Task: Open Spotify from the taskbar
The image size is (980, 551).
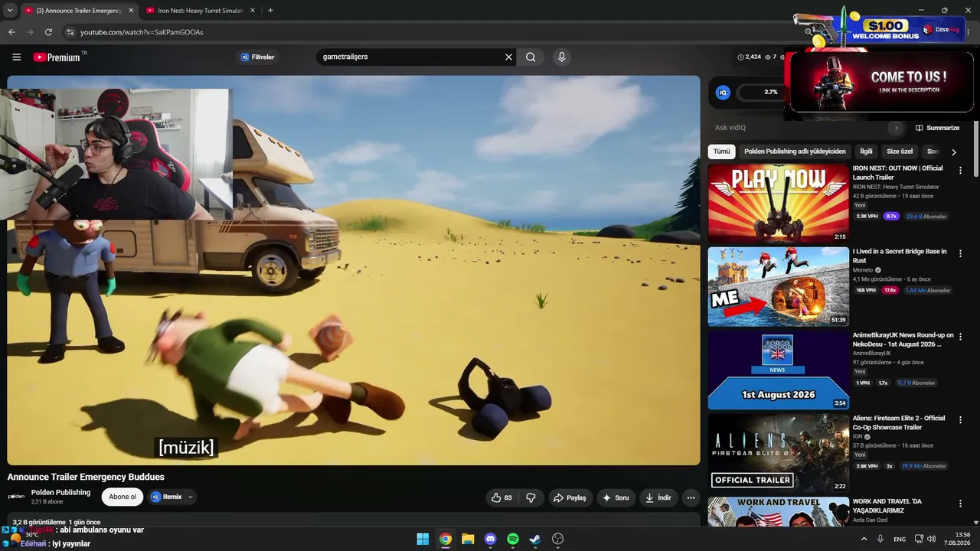Action: pos(513,539)
